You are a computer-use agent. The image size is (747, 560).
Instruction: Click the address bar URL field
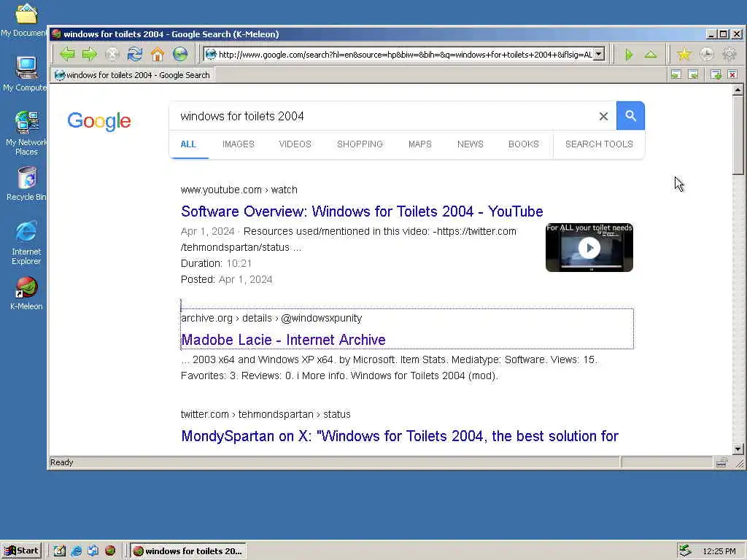click(405, 54)
